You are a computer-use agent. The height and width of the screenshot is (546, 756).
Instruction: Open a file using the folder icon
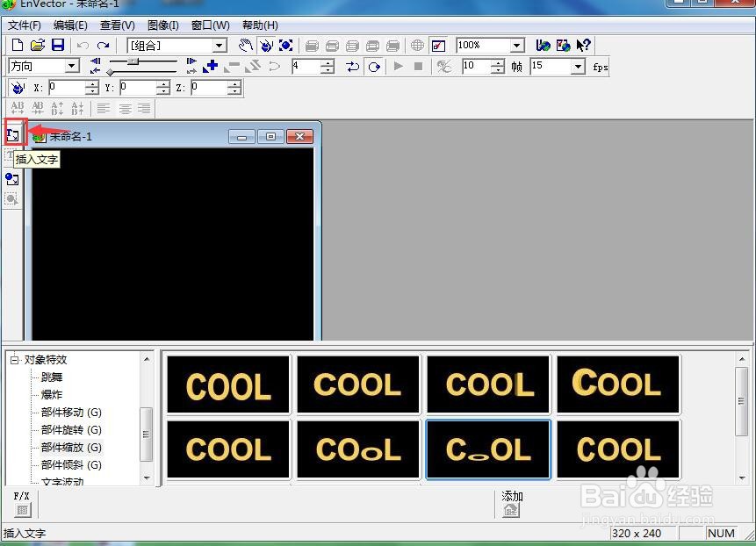pyautogui.click(x=38, y=46)
